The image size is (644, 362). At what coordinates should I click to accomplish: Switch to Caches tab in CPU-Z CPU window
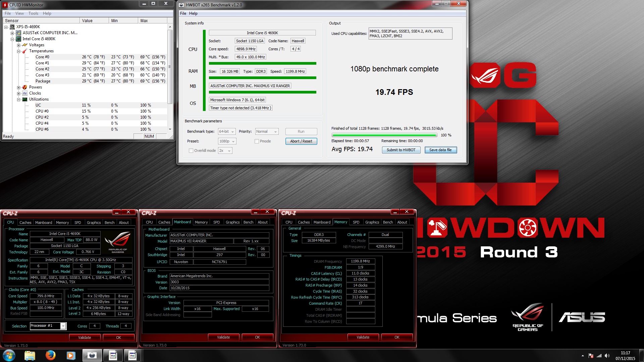(25, 223)
